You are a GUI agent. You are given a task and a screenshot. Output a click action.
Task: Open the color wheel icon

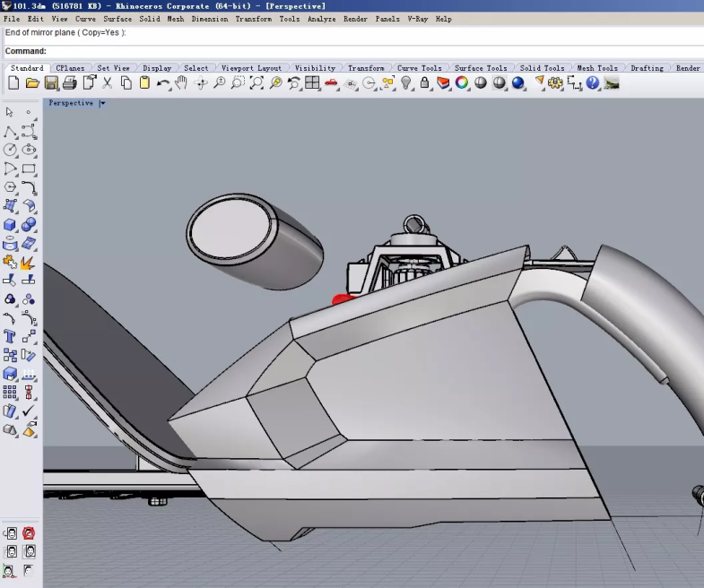click(x=462, y=83)
